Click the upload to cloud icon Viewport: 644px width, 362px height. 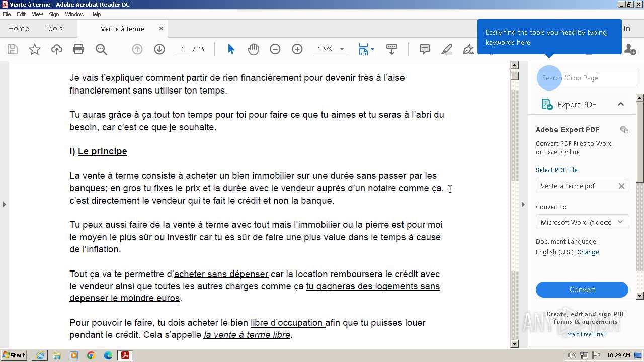click(57, 49)
